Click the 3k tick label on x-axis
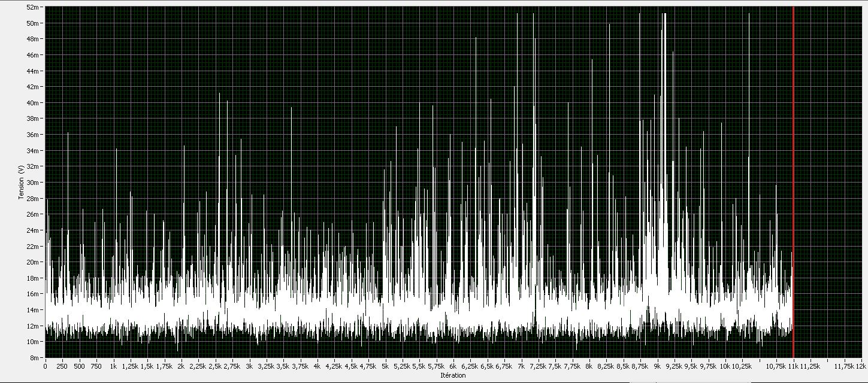 point(249,365)
